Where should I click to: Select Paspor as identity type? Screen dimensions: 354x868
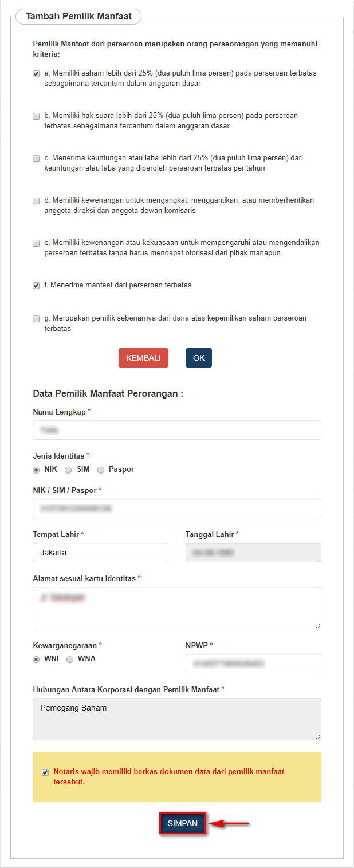coord(101,470)
